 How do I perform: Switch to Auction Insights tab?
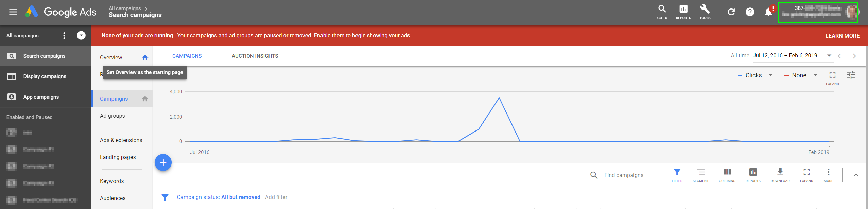(x=255, y=56)
